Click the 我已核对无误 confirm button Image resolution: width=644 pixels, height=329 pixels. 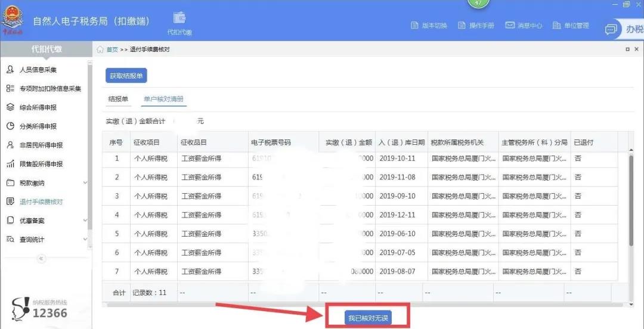point(368,318)
